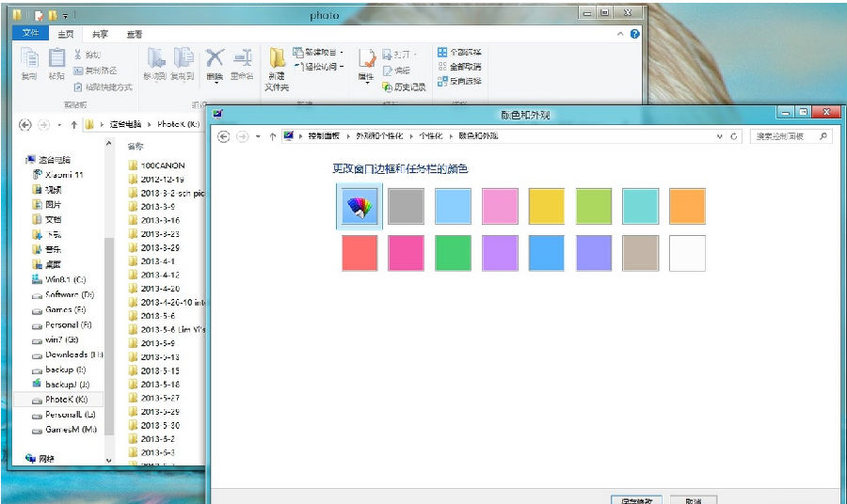Click Select none (全部取消) in the ribbon

[459, 67]
